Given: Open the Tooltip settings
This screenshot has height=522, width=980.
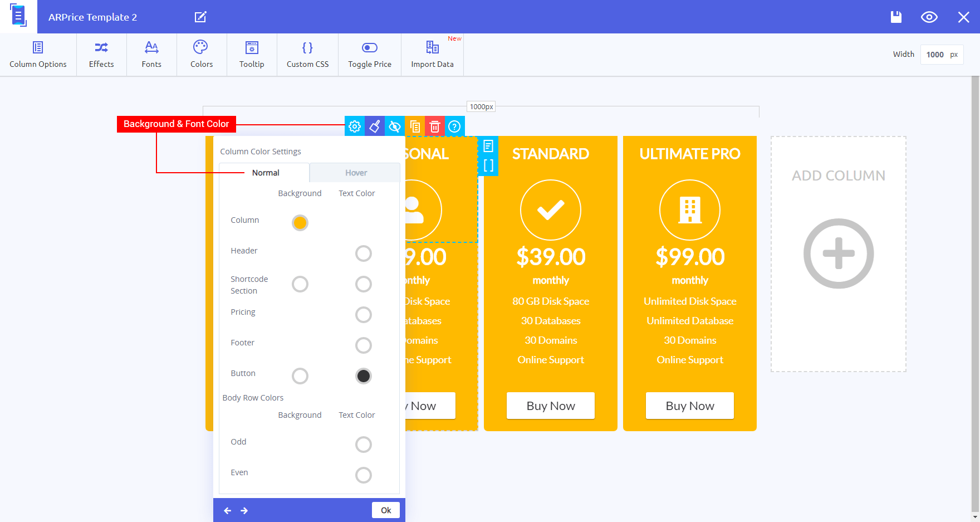Looking at the screenshot, I should point(252,55).
